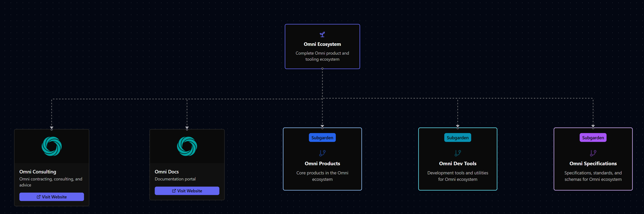The width and height of the screenshot is (644, 214).
Task: Click the cyan Subgarden badge on Omni Dev Tools
Action: coord(457,138)
